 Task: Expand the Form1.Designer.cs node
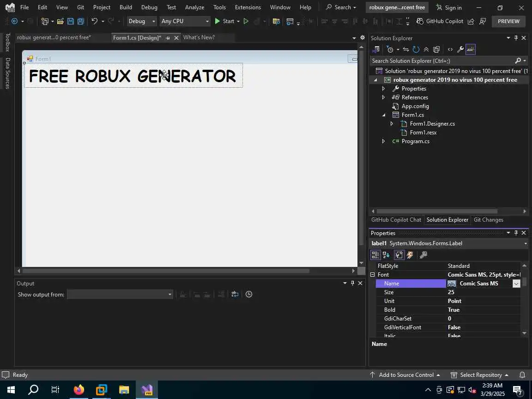point(392,124)
